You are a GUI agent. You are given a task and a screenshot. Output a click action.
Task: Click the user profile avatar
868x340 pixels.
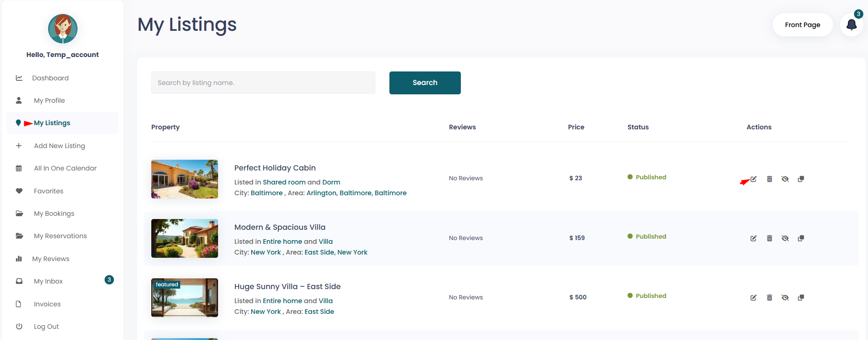point(63,28)
